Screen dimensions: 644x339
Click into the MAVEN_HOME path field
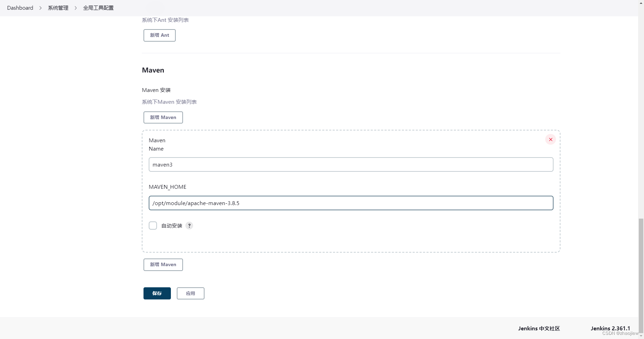point(351,203)
